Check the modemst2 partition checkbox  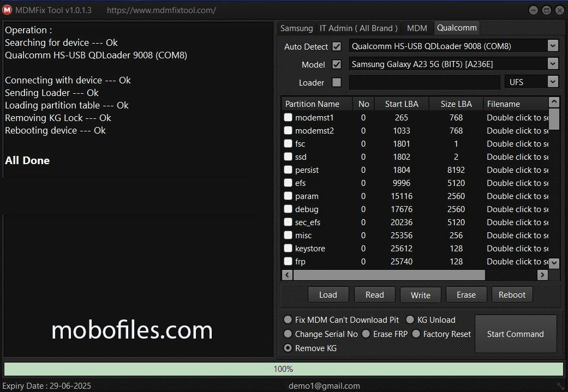[288, 130]
